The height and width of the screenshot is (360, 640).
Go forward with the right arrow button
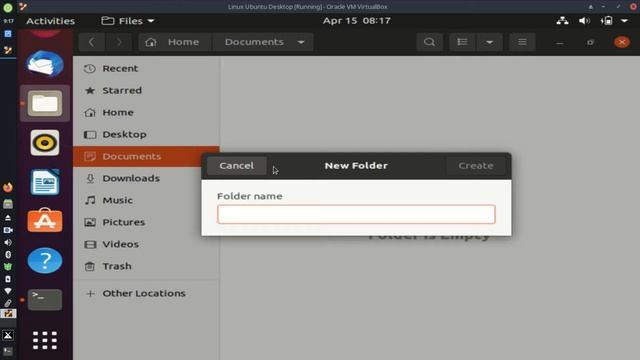[x=119, y=42]
